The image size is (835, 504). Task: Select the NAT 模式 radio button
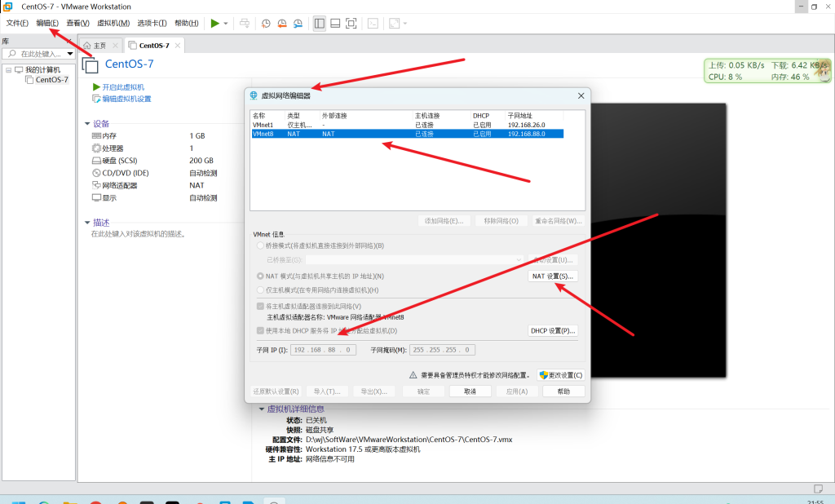click(260, 276)
